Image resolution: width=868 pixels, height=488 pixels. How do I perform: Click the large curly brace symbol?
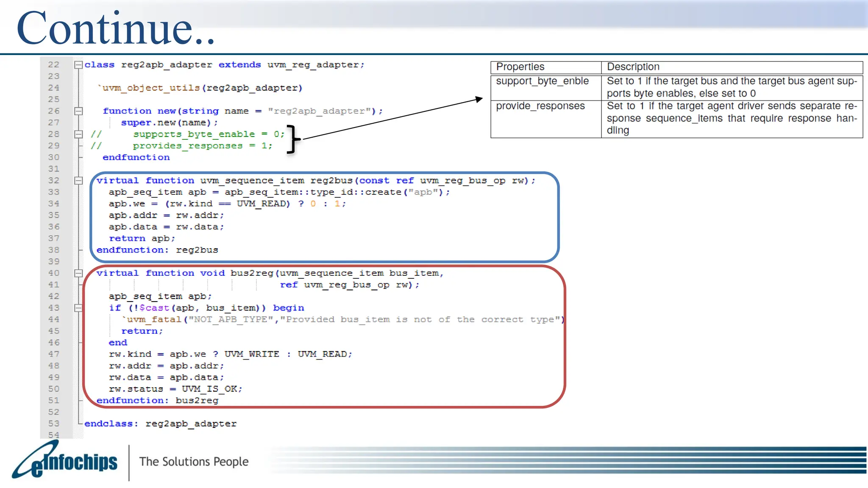[x=293, y=139]
